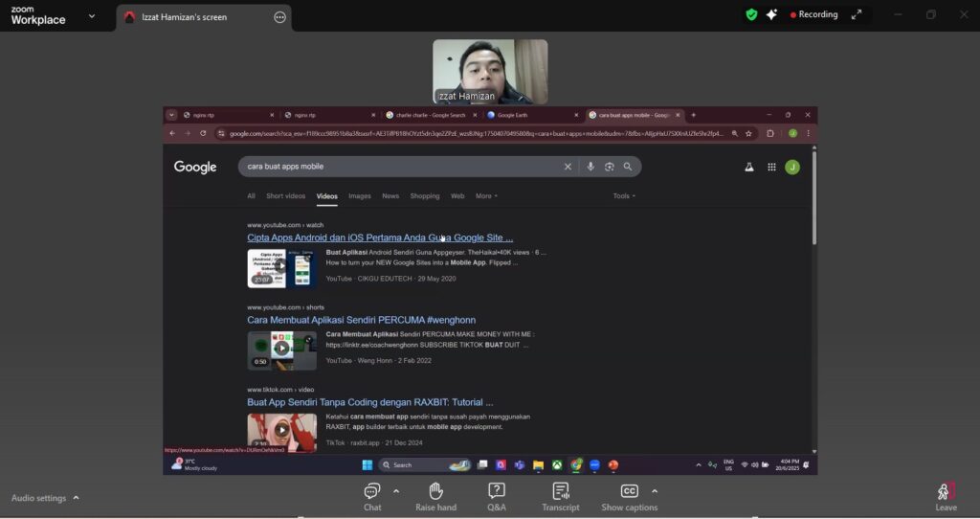Open Chrome extensions puzzle icon
This screenshot has height=519, width=980.
tap(770, 133)
